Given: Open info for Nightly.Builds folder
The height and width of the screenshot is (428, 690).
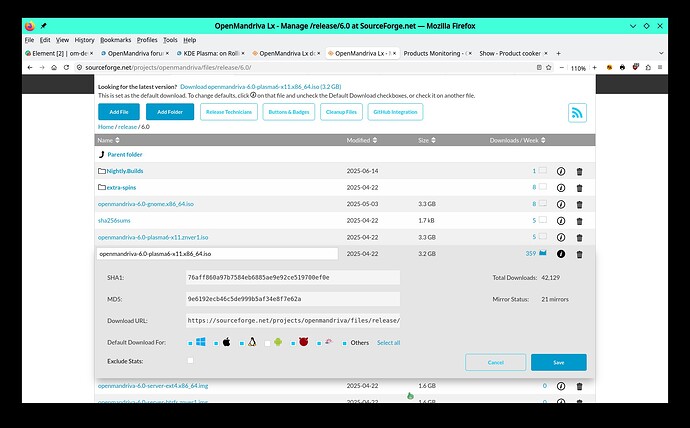Looking at the screenshot, I should [561, 172].
